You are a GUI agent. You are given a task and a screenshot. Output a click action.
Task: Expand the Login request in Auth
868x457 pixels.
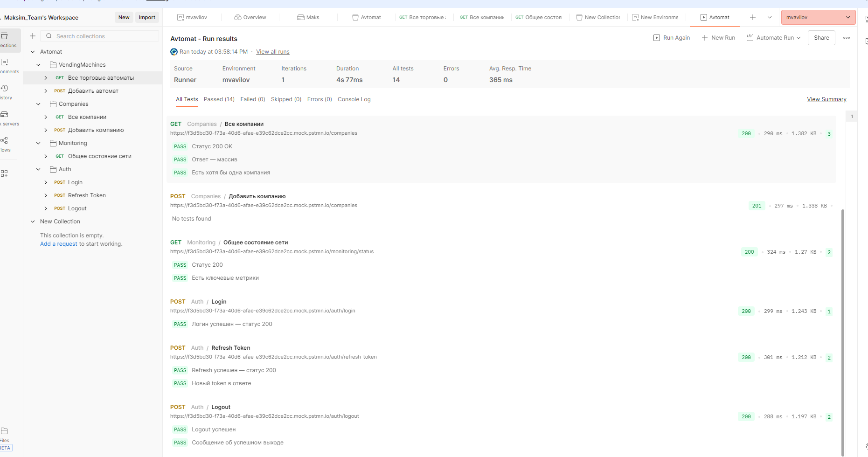click(x=46, y=182)
